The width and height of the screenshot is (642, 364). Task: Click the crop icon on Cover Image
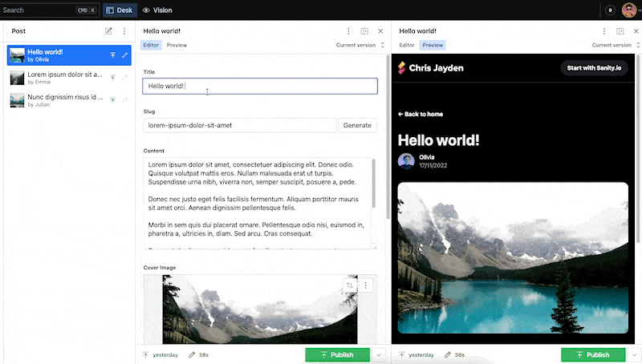point(350,285)
